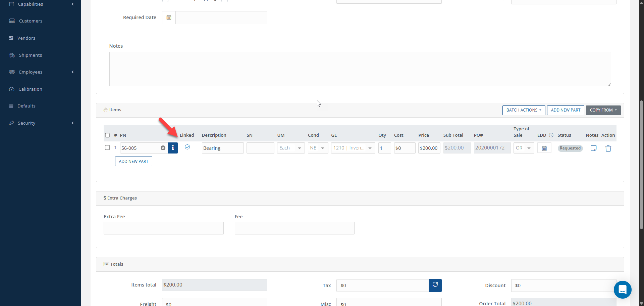
Task: Open the item row notes icon
Action: tap(593, 148)
